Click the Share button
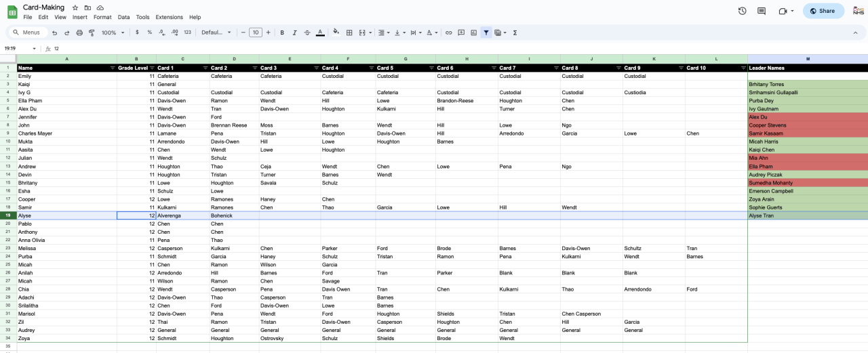868x353 pixels. point(823,11)
